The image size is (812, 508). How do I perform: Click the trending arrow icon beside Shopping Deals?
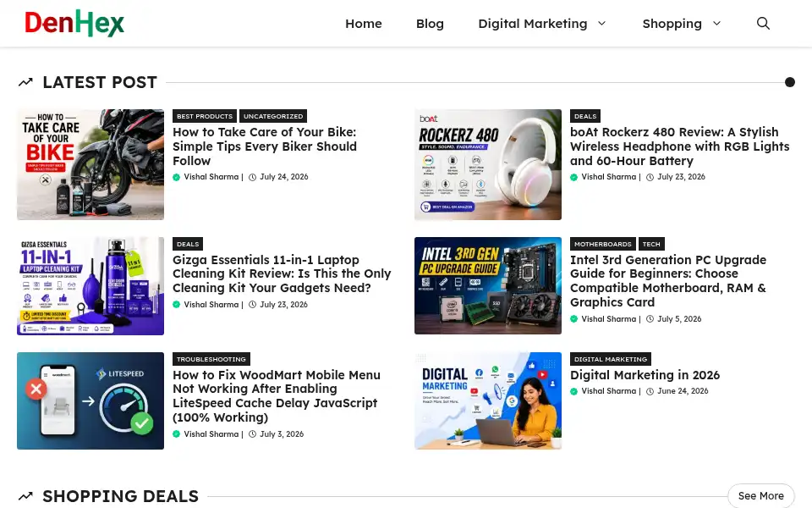tap(25, 496)
